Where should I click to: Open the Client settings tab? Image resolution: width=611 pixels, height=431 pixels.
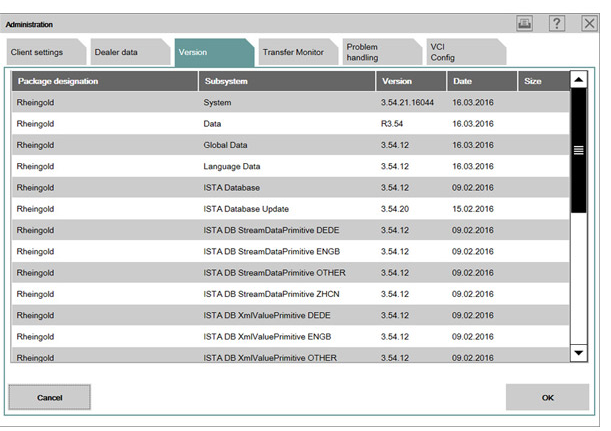(x=46, y=52)
